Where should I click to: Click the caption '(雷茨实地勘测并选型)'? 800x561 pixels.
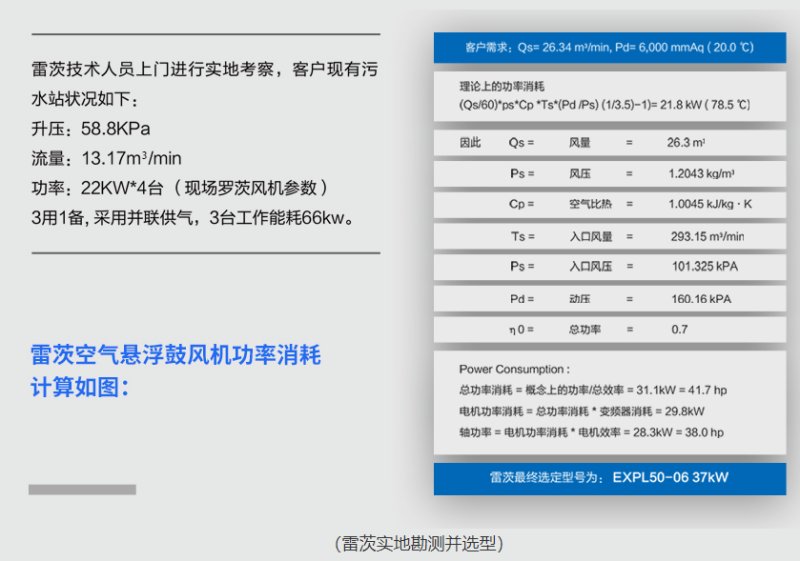pyautogui.click(x=419, y=544)
